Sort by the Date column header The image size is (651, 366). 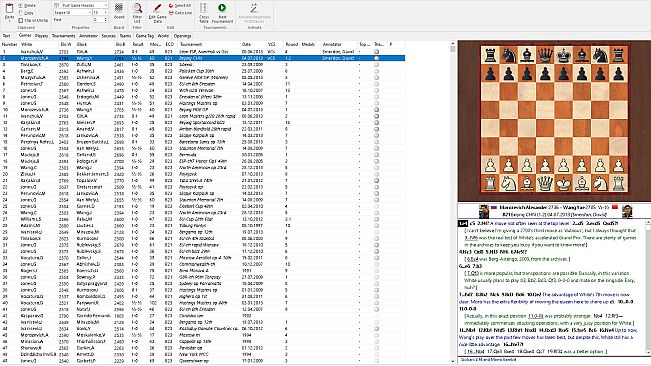pos(253,44)
